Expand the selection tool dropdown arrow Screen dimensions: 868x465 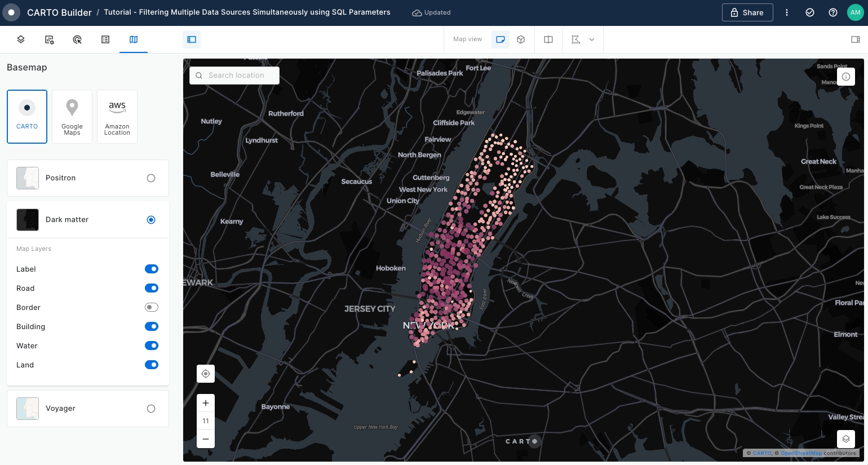[x=592, y=39]
